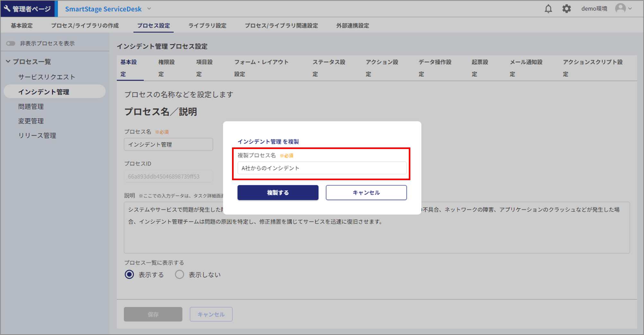644x335 pixels.
Task: Open the 外部連携設定 tab
Action: click(353, 26)
